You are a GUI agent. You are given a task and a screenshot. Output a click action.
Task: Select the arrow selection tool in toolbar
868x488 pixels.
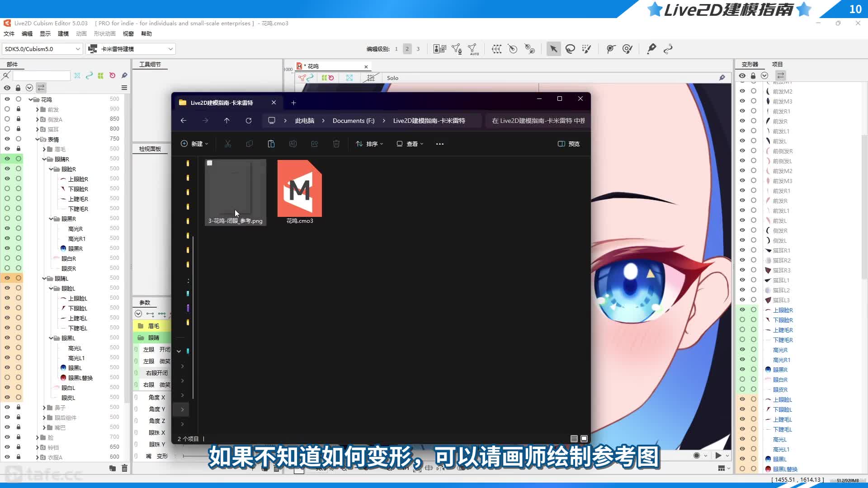(x=553, y=49)
